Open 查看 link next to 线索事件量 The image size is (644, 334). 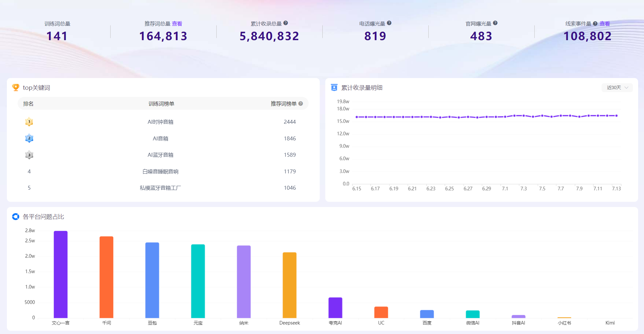pyautogui.click(x=605, y=24)
